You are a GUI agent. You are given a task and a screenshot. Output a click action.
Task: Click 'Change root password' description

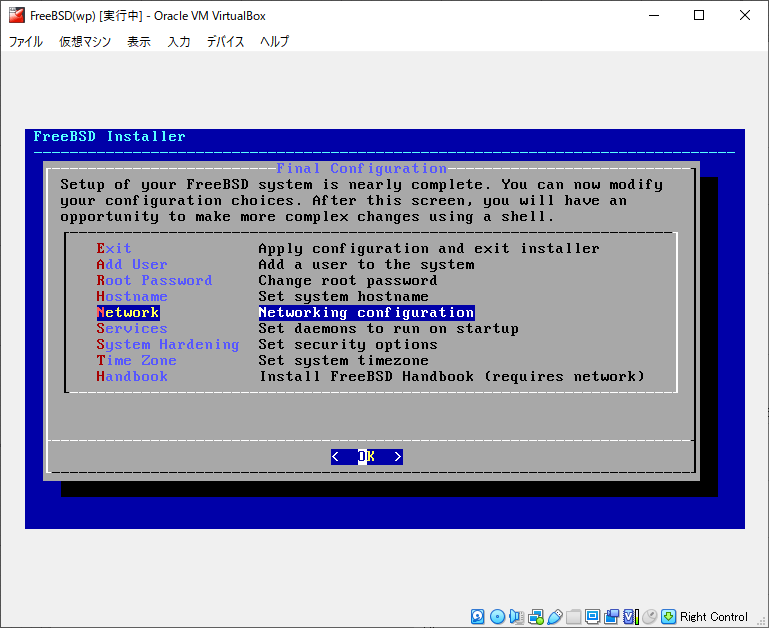(348, 281)
